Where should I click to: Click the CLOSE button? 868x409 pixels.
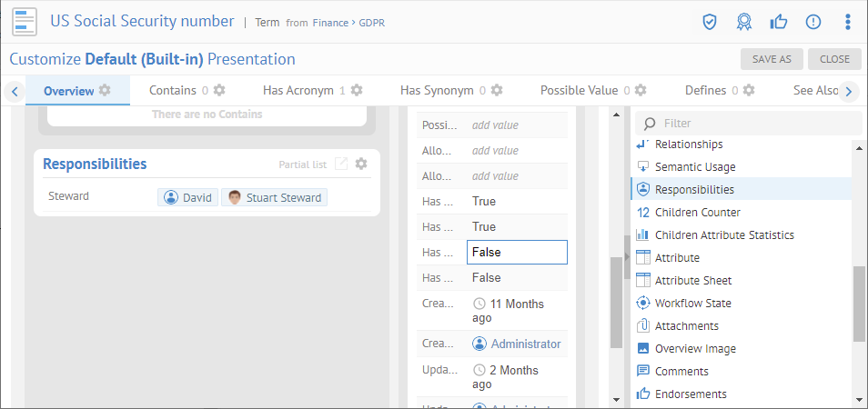(834, 59)
